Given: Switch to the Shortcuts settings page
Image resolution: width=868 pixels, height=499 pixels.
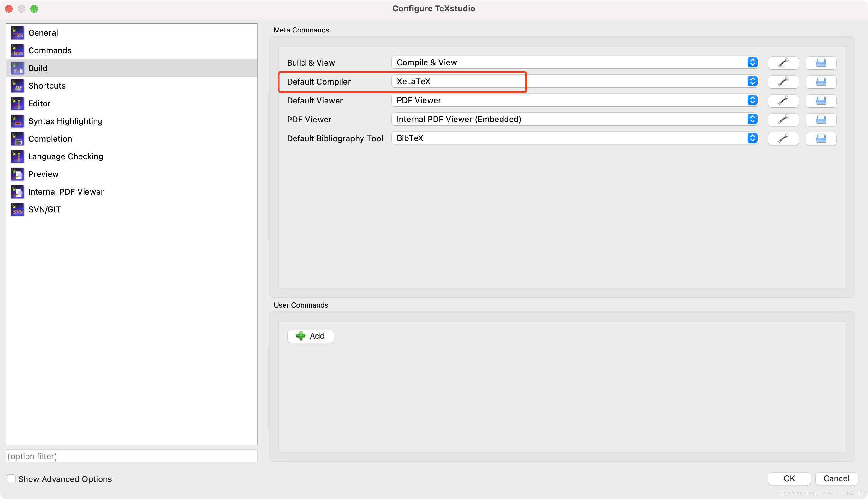Looking at the screenshot, I should point(47,86).
